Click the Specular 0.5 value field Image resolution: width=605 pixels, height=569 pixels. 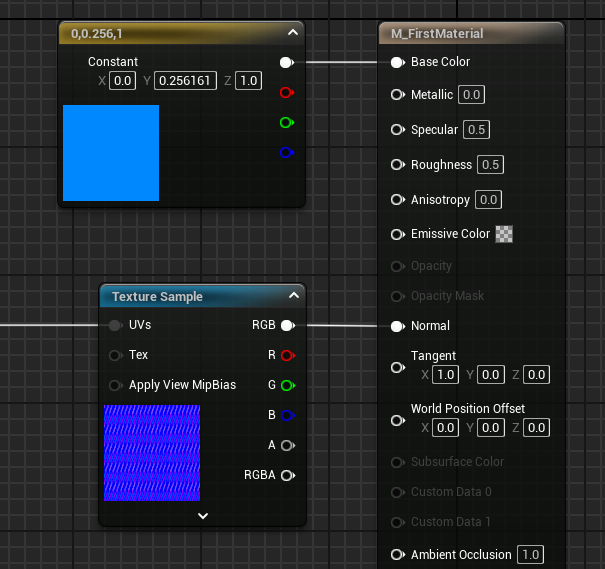point(477,130)
